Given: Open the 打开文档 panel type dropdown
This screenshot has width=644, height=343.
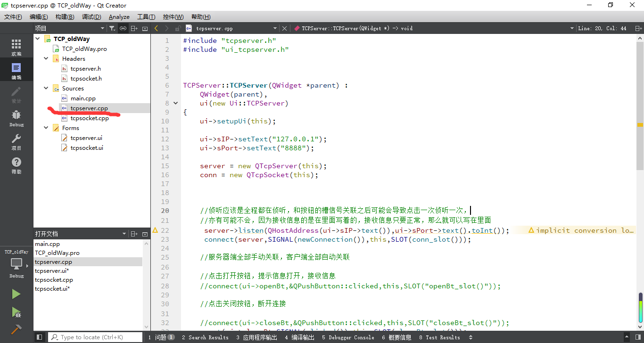Looking at the screenshot, I should point(80,234).
